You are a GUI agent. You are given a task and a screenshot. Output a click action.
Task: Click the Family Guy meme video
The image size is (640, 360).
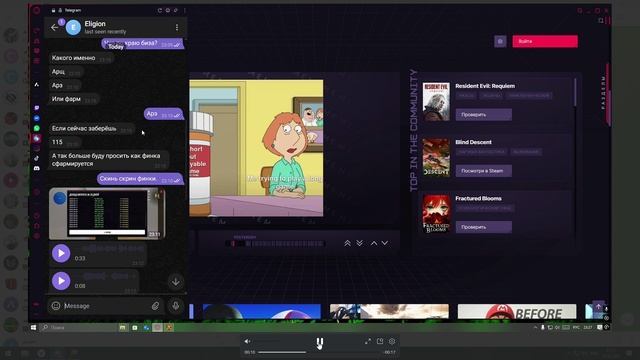(x=256, y=148)
